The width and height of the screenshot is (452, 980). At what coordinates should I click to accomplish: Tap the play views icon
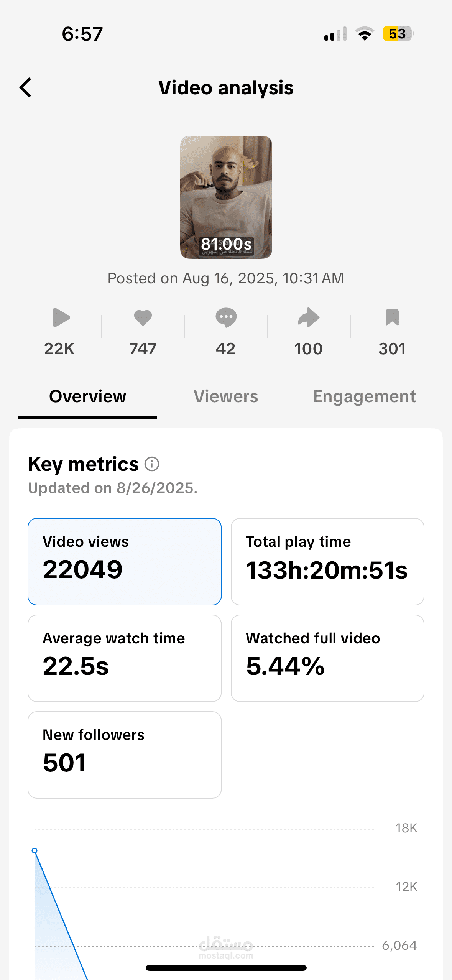click(61, 318)
